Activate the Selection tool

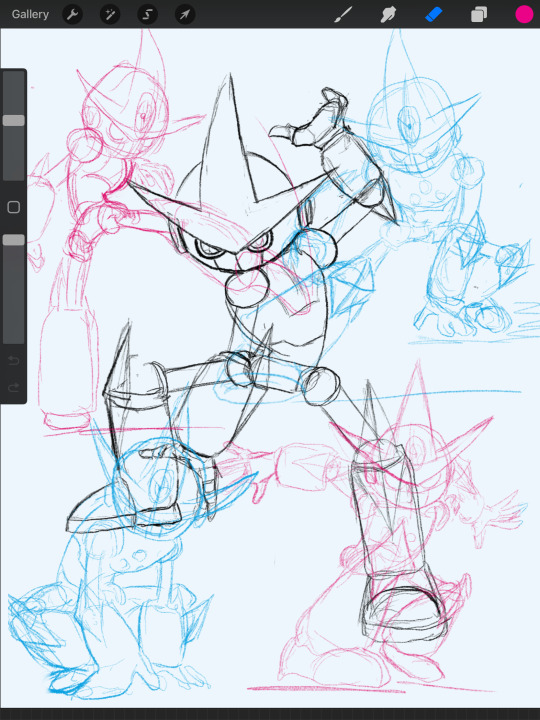click(147, 14)
